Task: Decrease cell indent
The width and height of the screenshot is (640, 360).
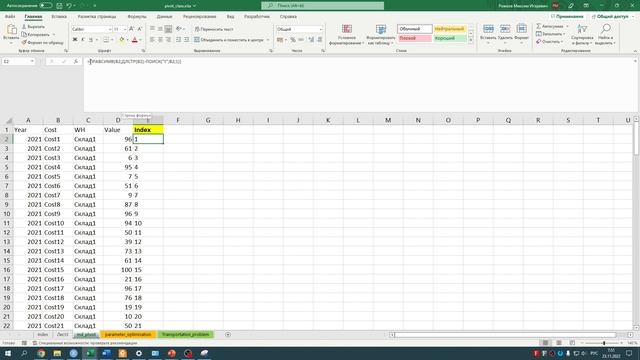Action: 178,40
